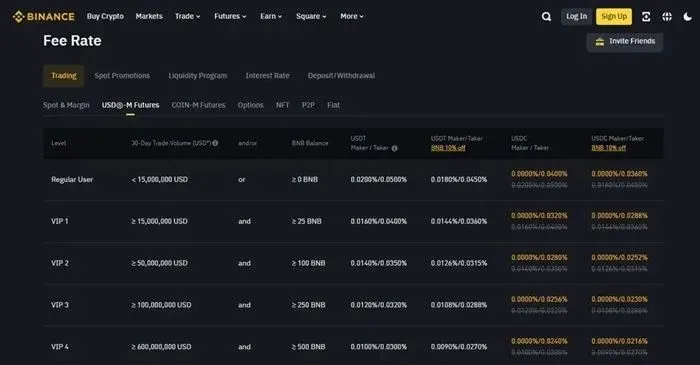Click the '0.0108%/0.0288%' fee cell
Viewport: 700px width, 365px height.
tap(459, 305)
